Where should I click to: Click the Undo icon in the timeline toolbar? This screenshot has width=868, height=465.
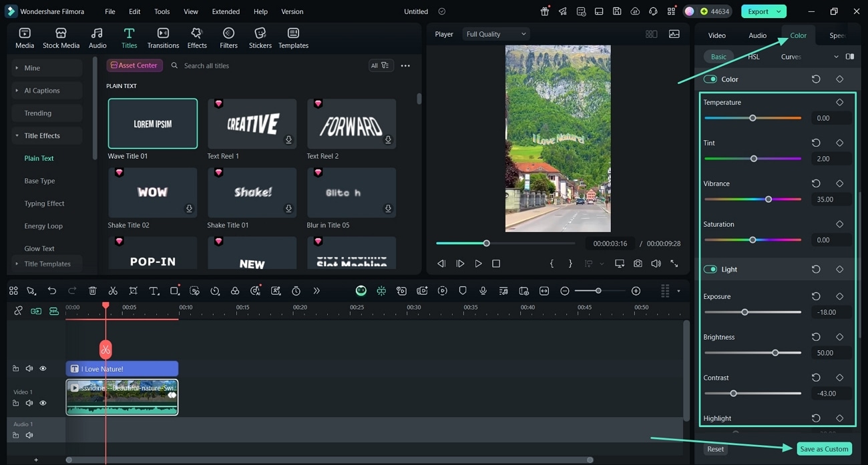(x=52, y=290)
